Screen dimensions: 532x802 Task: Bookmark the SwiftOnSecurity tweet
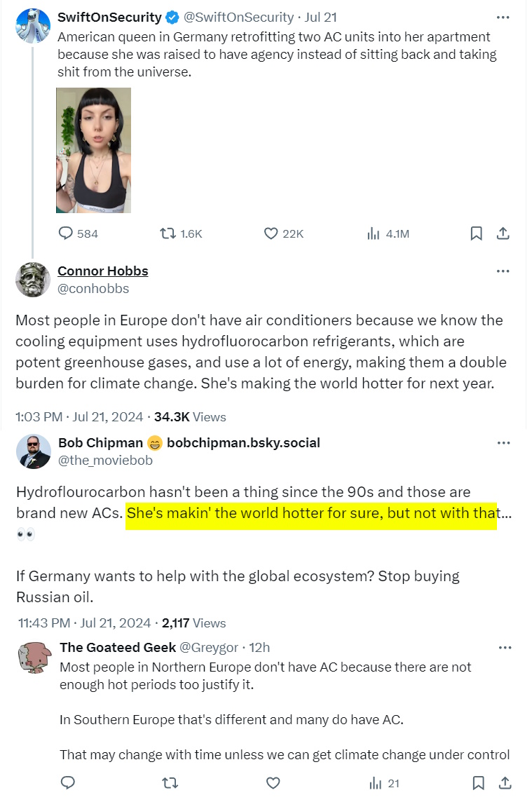coord(476,233)
